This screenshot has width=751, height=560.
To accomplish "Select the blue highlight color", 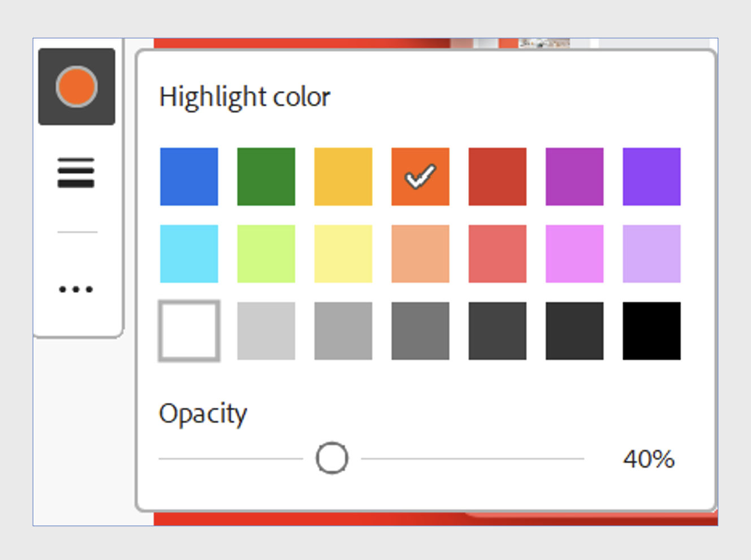I will point(189,176).
